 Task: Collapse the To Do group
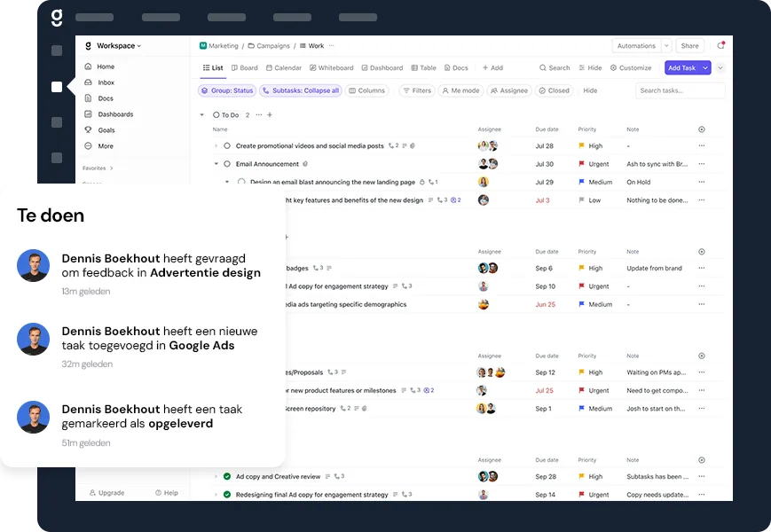[x=201, y=115]
